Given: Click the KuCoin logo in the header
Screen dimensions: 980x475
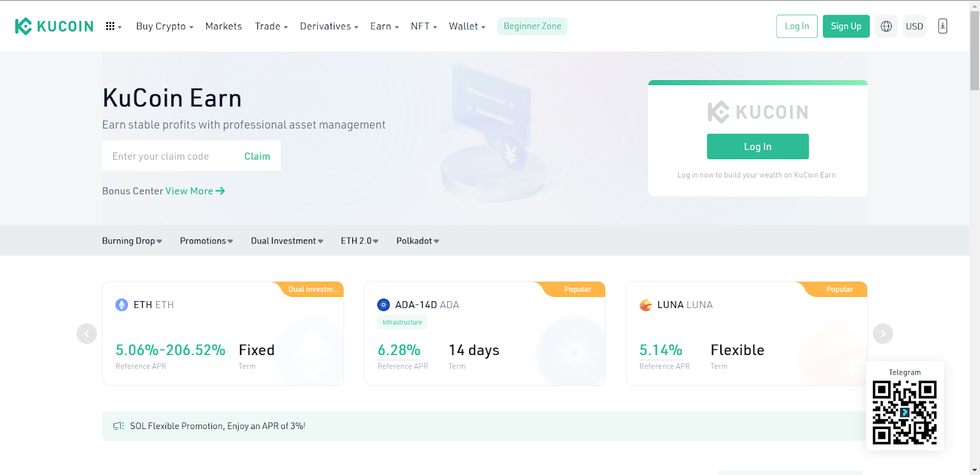Looking at the screenshot, I should pos(55,26).
